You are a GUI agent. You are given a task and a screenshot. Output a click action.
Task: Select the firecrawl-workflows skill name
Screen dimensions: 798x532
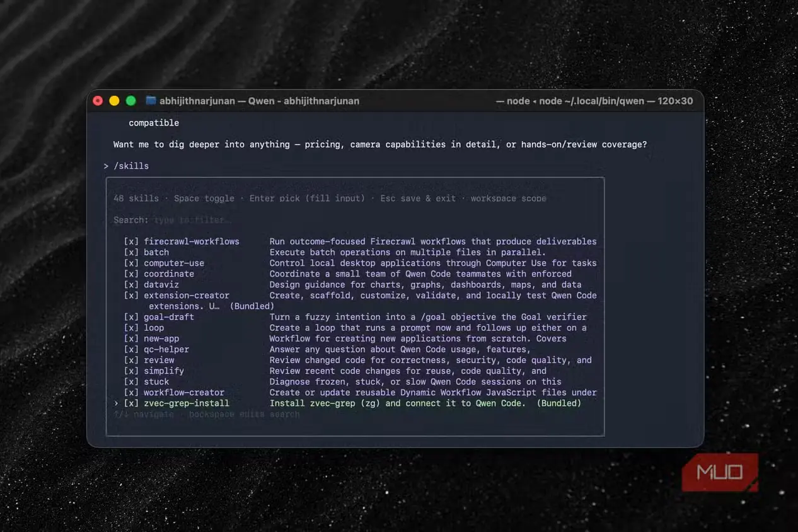click(192, 241)
